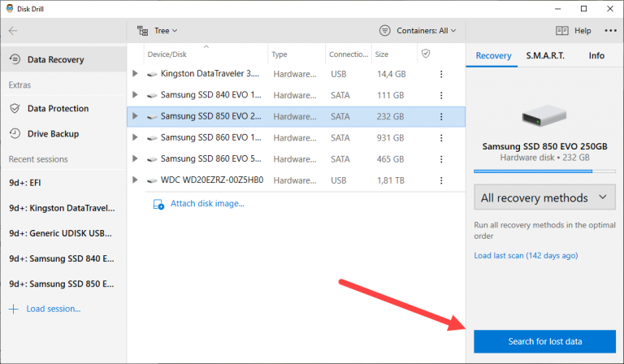Expand the Samsung SSD 850 EVO row
This screenshot has height=364, width=624.
pyautogui.click(x=136, y=116)
